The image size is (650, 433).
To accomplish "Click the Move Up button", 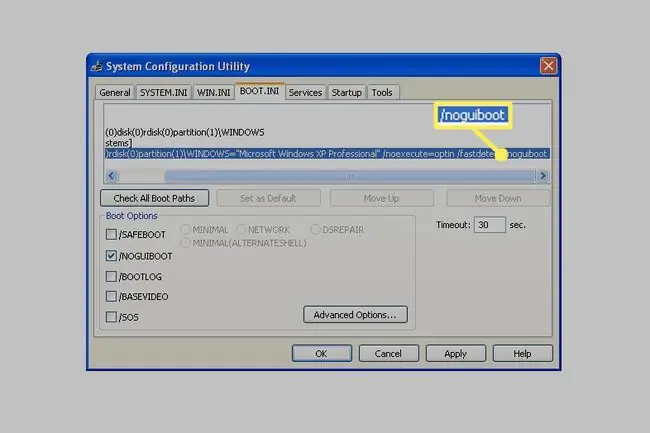I will [381, 198].
